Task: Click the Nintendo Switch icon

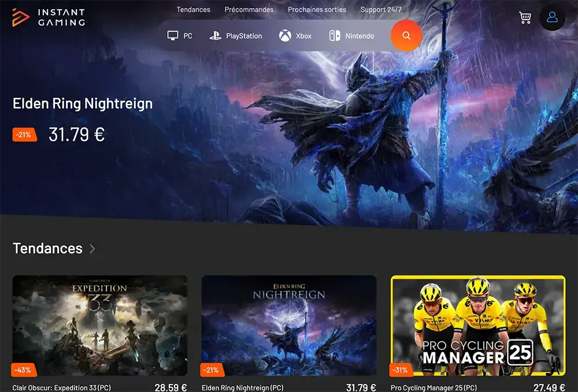Action: click(335, 36)
